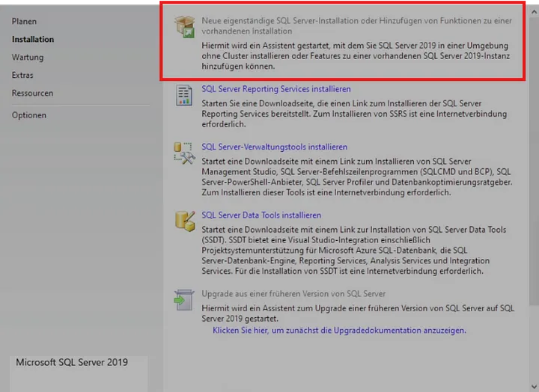
Task: Click the vertical scrollbar thumb
Action: [x=534, y=162]
